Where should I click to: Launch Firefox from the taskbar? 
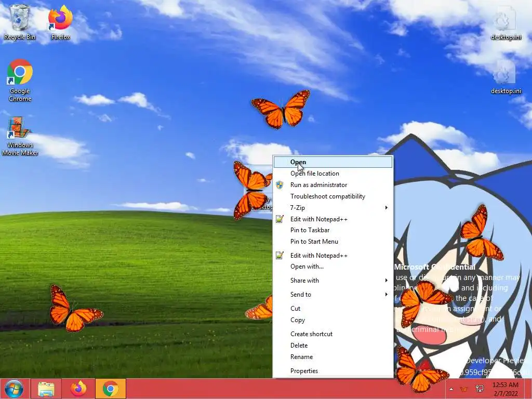[78, 389]
